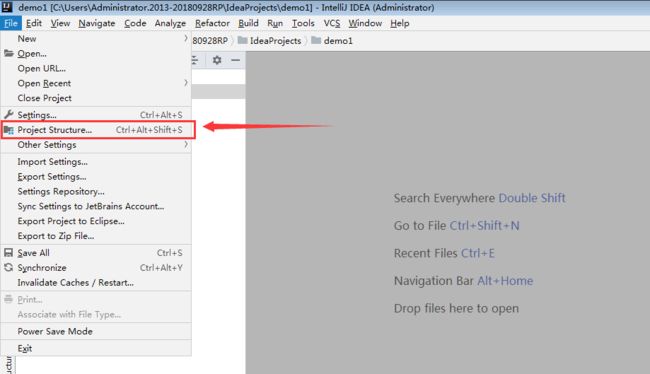Click Ctrl+Shift+N shortcut text
This screenshot has width=650, height=374.
coord(485,226)
